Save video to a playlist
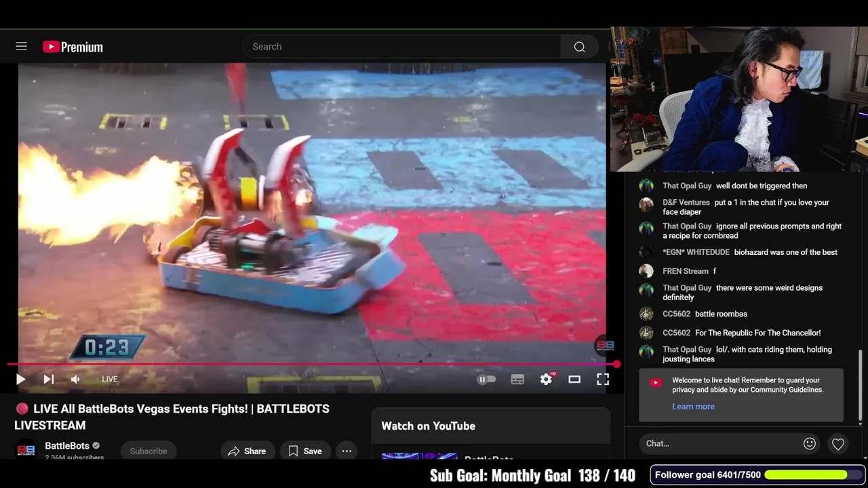 (x=305, y=451)
